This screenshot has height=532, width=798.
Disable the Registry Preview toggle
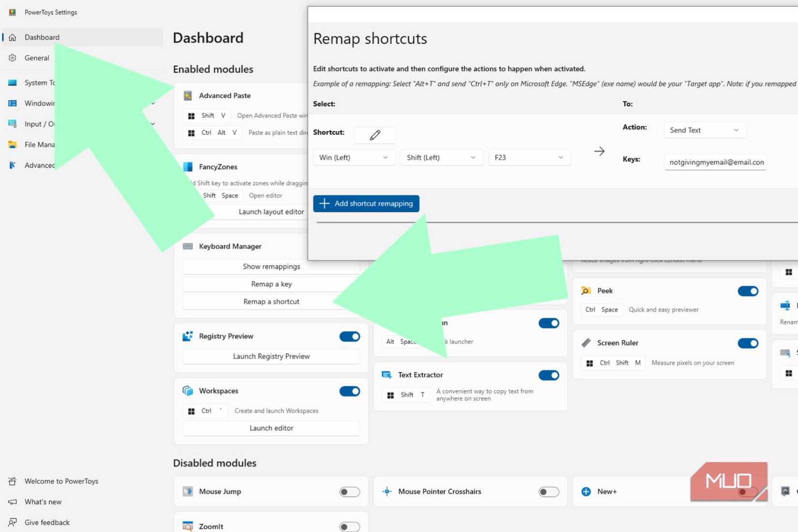click(350, 337)
